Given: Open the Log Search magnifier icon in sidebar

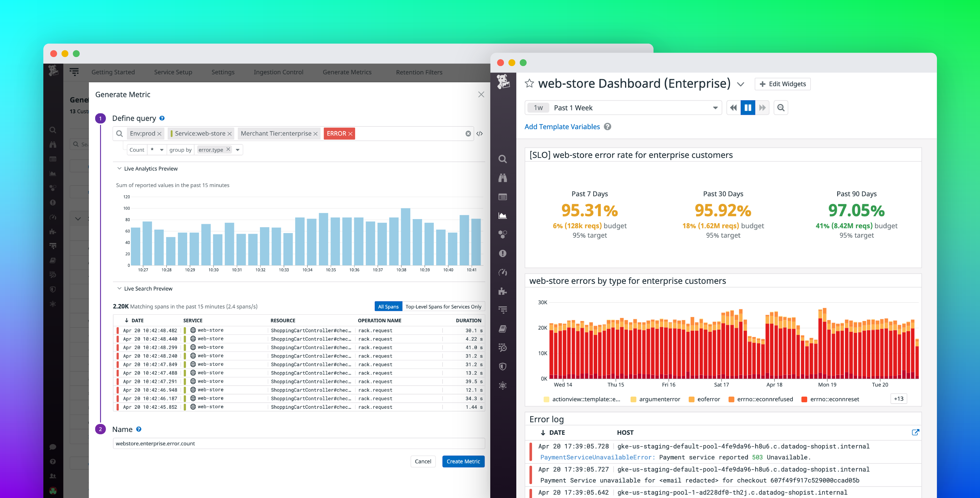Looking at the screenshot, I should 503,159.
